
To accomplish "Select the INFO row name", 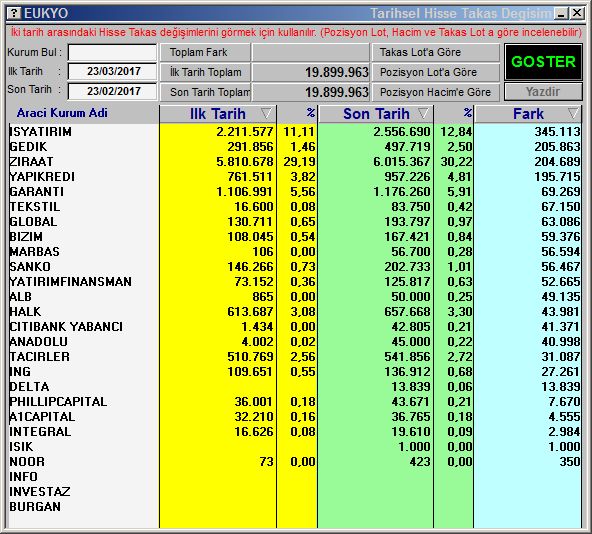I will coord(23,477).
